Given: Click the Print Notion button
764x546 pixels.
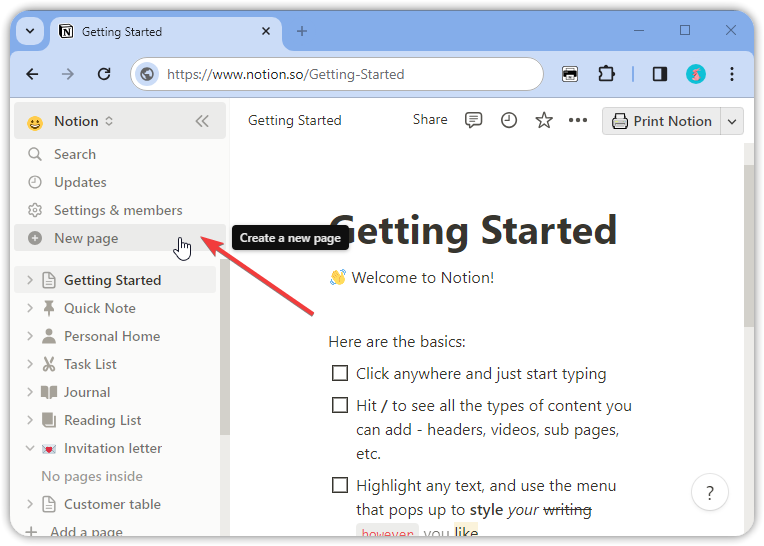Looking at the screenshot, I should pyautogui.click(x=662, y=121).
